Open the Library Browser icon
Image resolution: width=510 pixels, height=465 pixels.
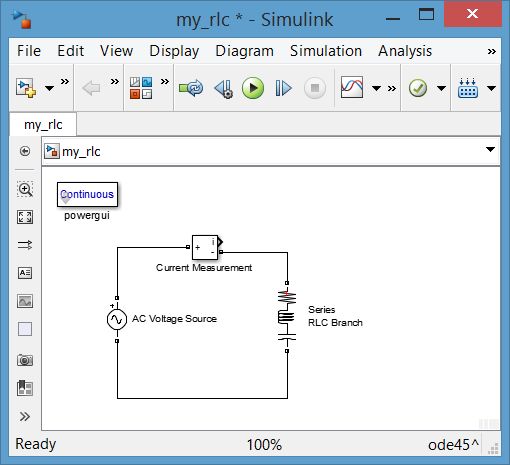(141, 88)
